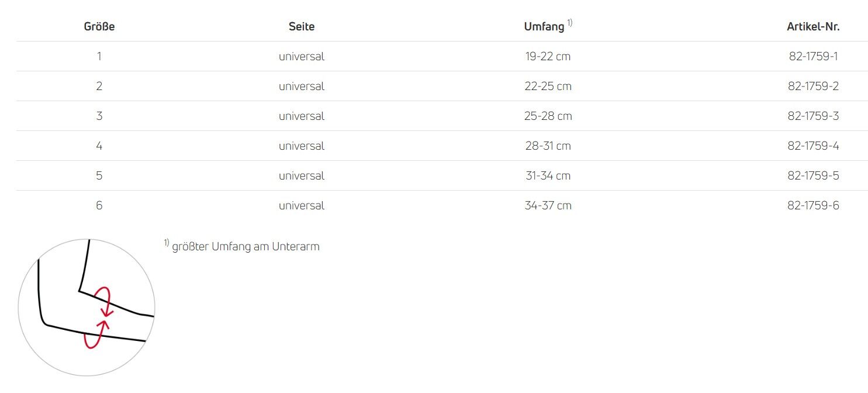Click the Artikel-Nr. column header

pyautogui.click(x=813, y=26)
